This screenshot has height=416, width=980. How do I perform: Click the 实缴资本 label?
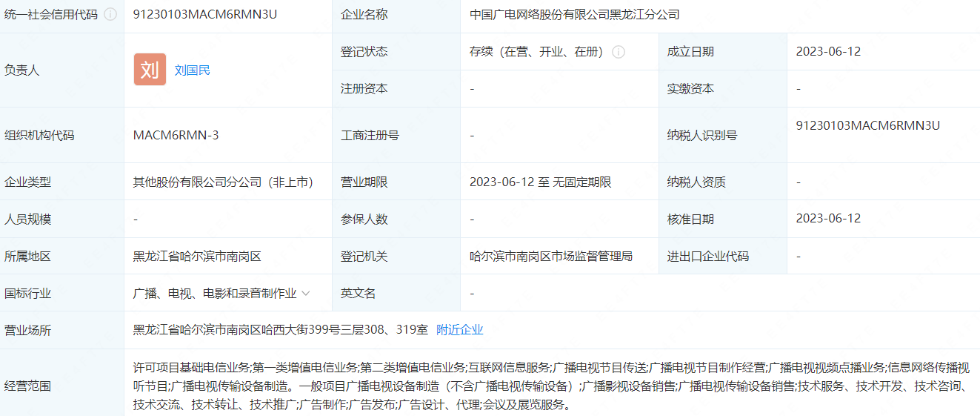pos(690,89)
